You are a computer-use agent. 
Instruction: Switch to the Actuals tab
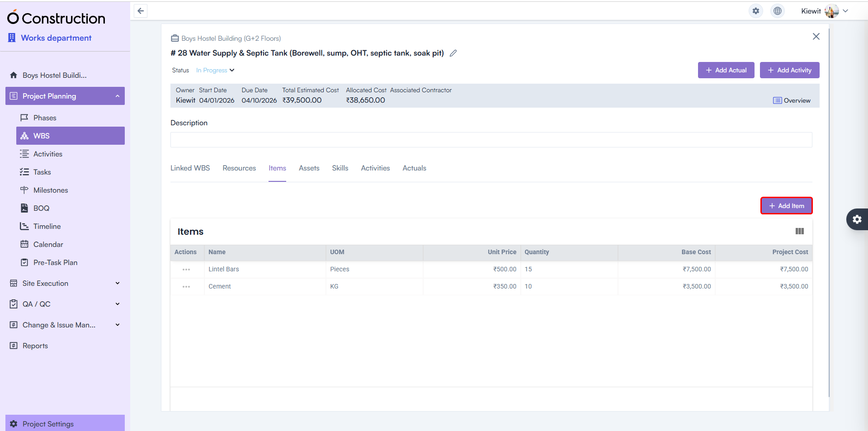pyautogui.click(x=414, y=168)
